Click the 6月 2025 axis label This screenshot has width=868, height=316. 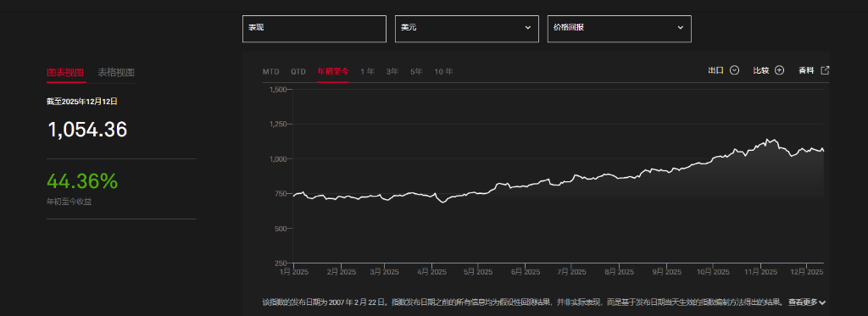525,272
